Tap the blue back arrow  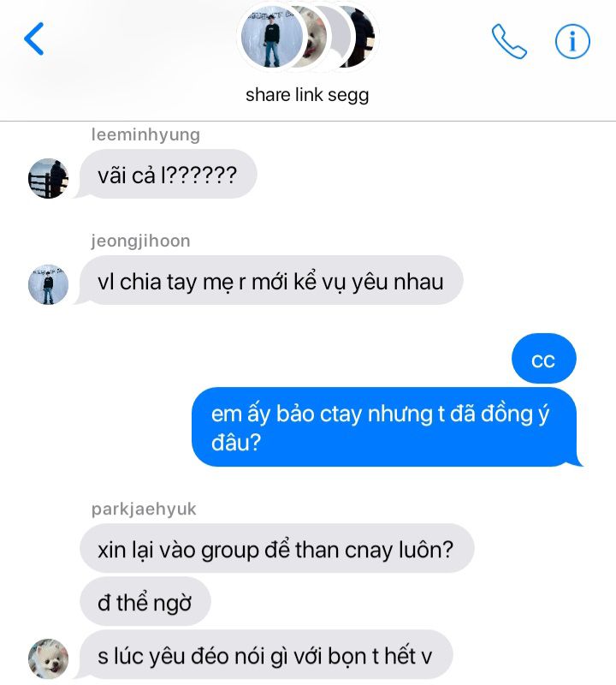(34, 39)
